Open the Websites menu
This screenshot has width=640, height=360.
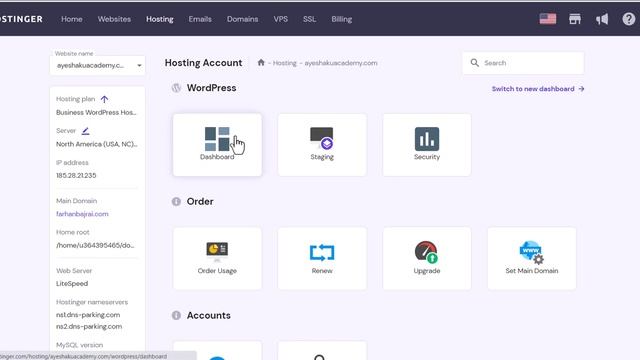(114, 19)
